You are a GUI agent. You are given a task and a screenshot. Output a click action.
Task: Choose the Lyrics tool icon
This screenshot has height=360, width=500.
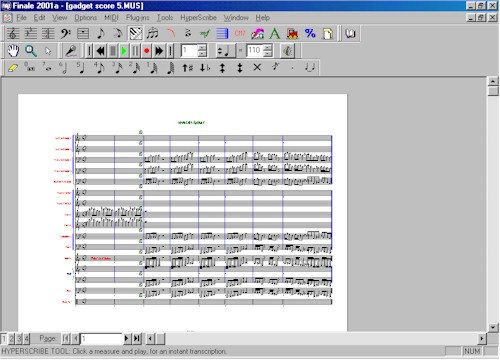coord(257,33)
